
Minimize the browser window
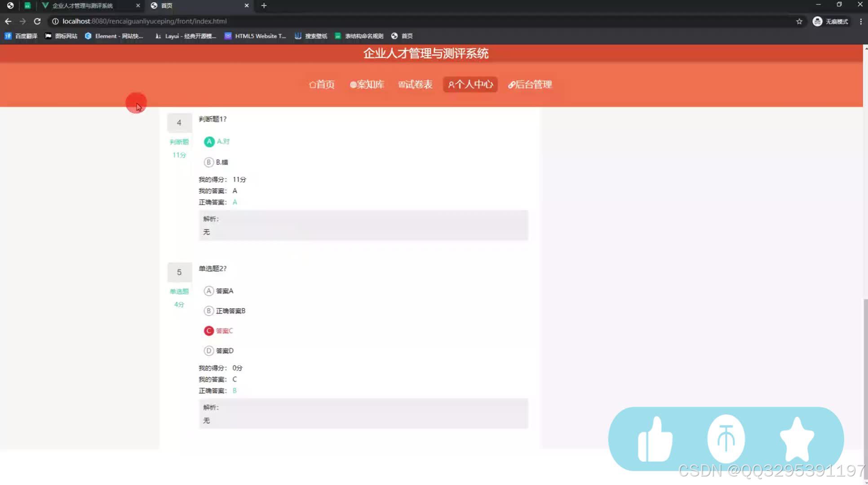818,4
